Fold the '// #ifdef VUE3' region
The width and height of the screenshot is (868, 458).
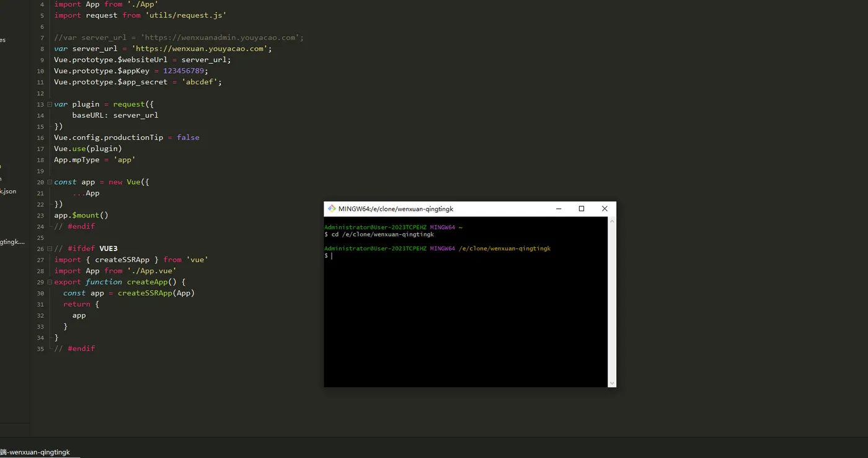[x=50, y=249]
